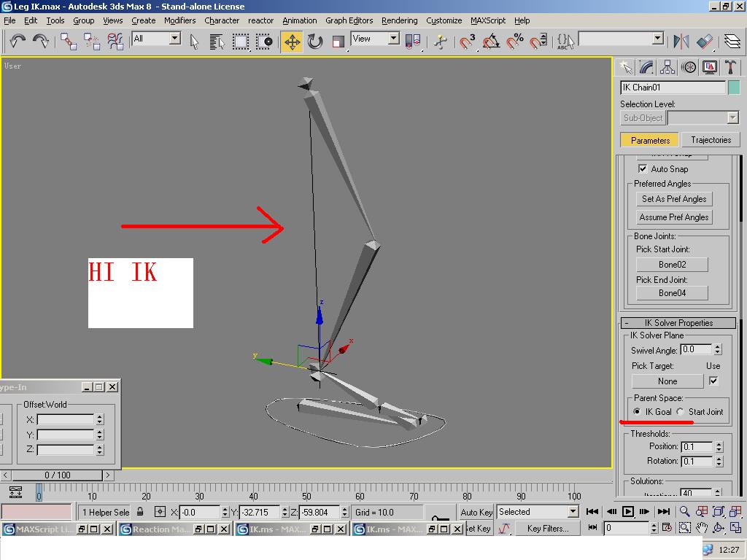Toggle Absolute/Offset transform type-in mode
Screen dimensions: 747x560
tap(160, 512)
